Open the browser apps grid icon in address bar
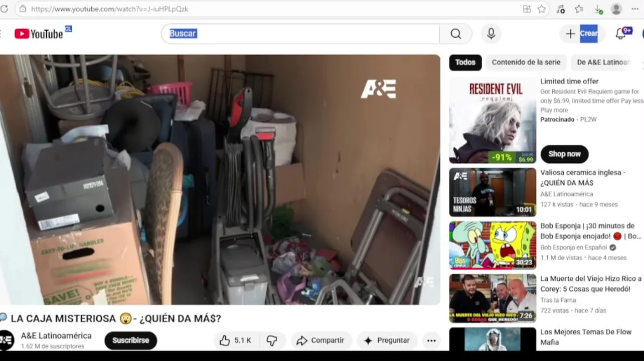The width and height of the screenshot is (644, 361). coord(527,9)
